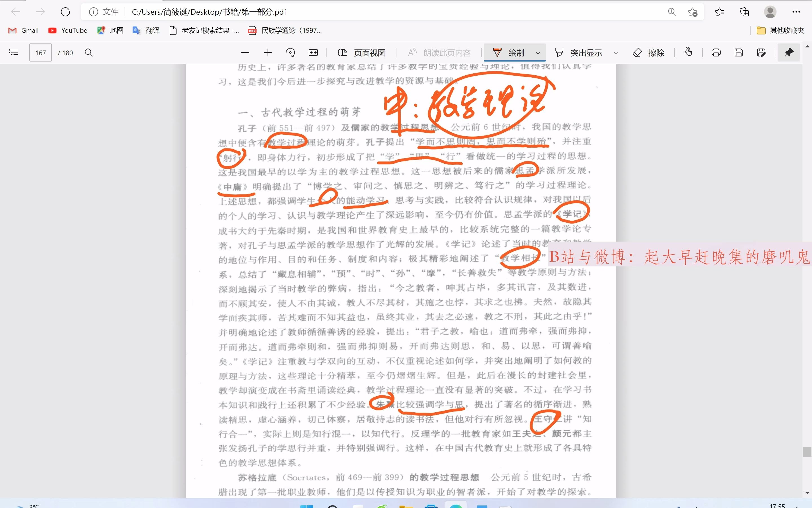Viewport: 812px width, 508px height.
Task: Open the PDF search tool
Action: [89, 52]
